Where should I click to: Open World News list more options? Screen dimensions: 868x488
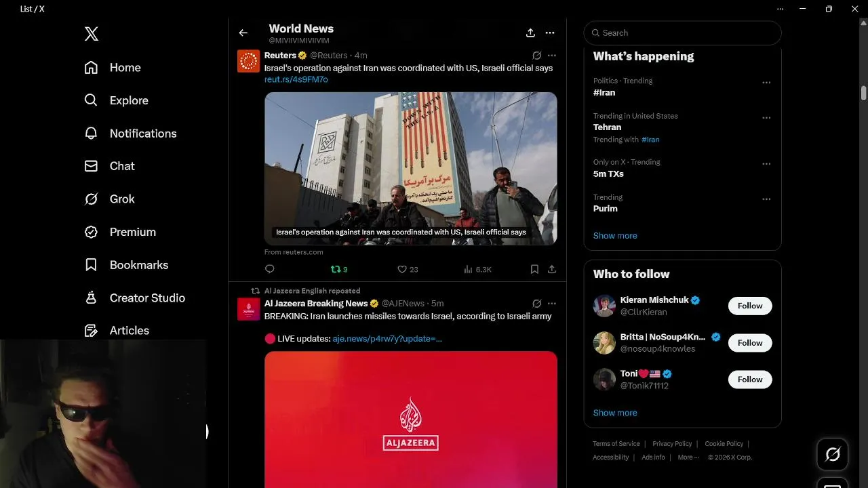(550, 33)
